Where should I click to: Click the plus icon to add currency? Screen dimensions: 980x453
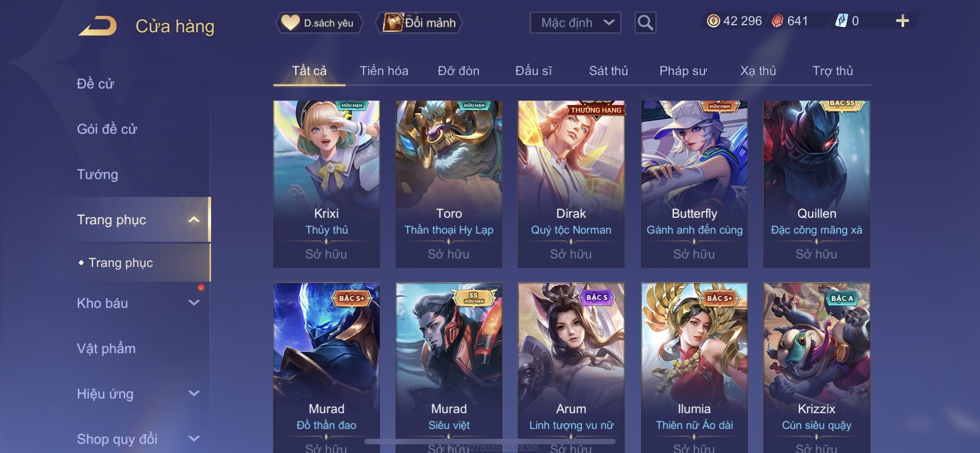coord(902,21)
